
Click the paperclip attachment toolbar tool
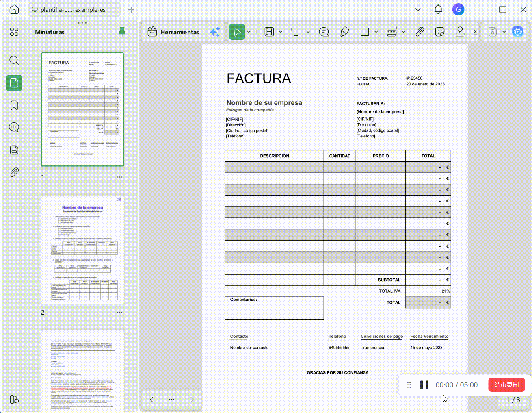click(x=420, y=32)
